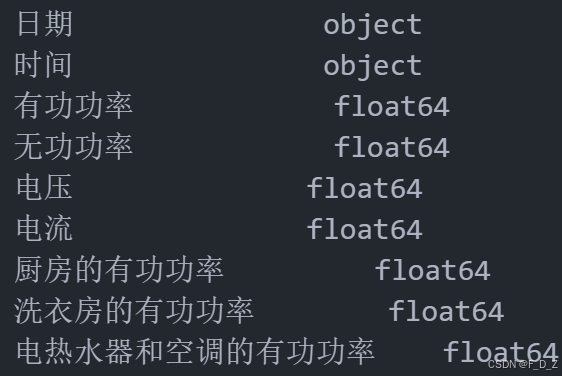Click the 厨房的有功功率 label
This screenshot has height=376, width=562.
[119, 270]
